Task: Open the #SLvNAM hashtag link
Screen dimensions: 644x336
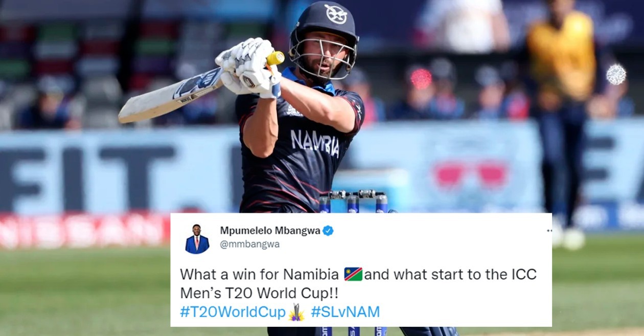Action: pos(346,312)
